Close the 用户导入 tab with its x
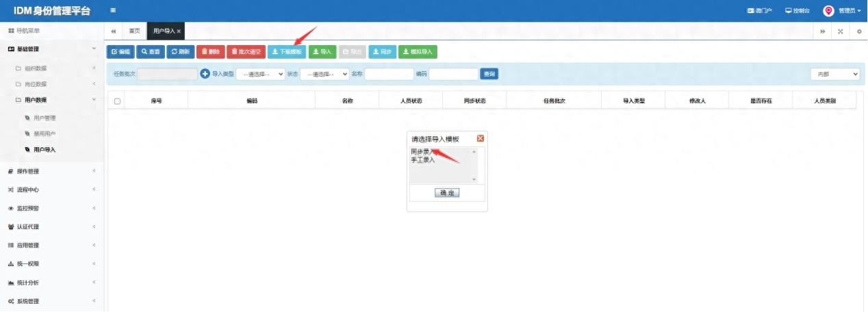Image resolution: width=868 pixels, height=312 pixels. pyautogui.click(x=179, y=31)
